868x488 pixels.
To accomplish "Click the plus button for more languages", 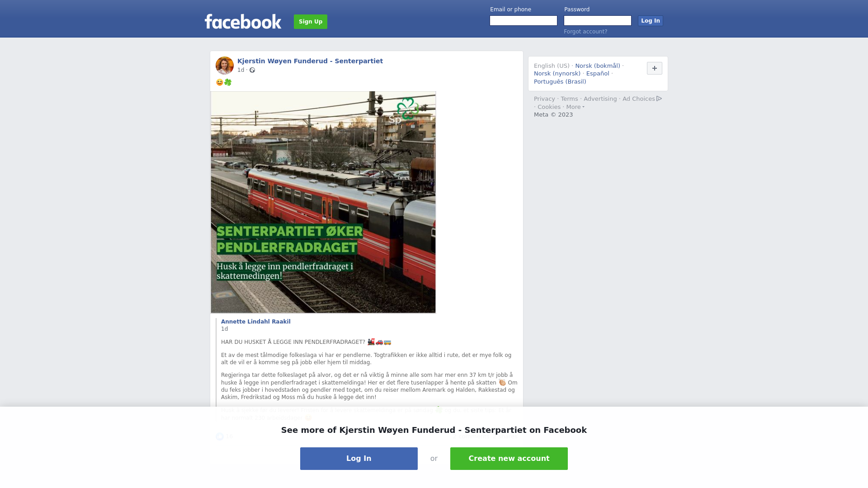I will coord(654,68).
